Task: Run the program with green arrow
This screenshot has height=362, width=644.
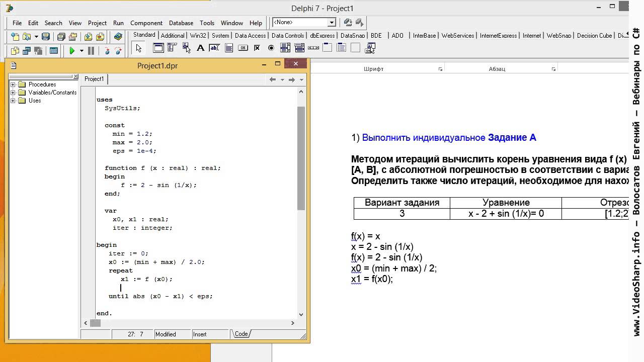Action: pyautogui.click(x=72, y=50)
